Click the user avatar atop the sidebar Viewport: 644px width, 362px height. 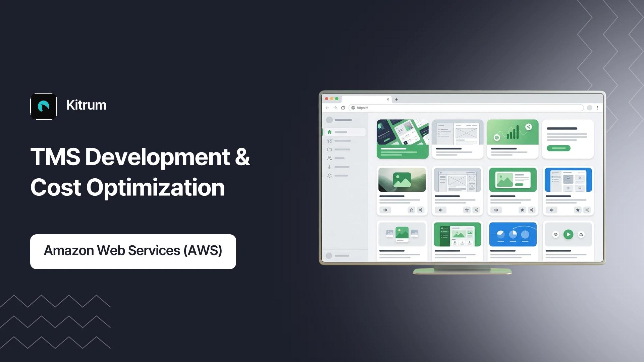329,120
